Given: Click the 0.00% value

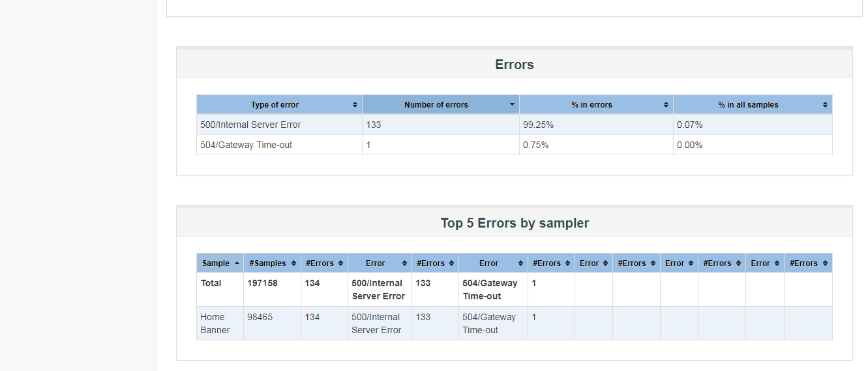Looking at the screenshot, I should point(690,145).
